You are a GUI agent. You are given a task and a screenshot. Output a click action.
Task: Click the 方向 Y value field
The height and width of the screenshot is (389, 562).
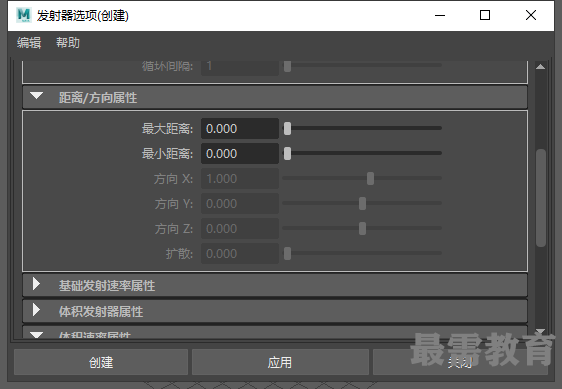pyautogui.click(x=240, y=204)
